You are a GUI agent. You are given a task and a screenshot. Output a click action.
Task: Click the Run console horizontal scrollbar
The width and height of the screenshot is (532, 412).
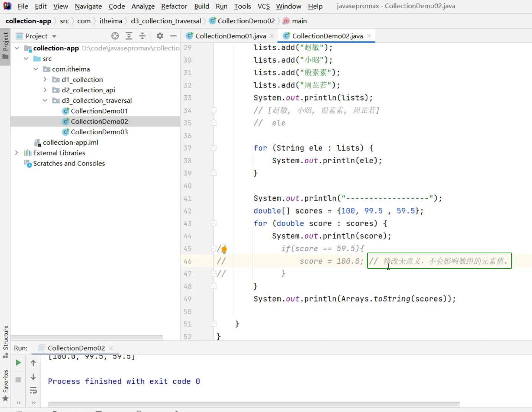(254, 405)
